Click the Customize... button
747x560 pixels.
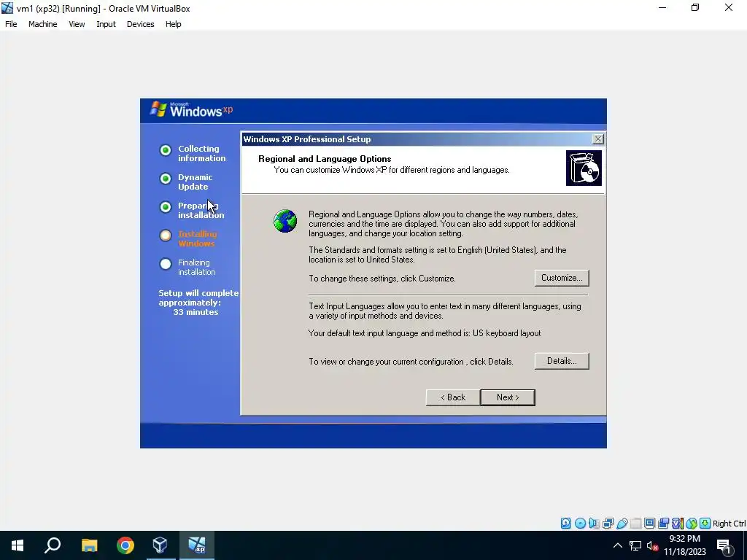pyautogui.click(x=562, y=278)
